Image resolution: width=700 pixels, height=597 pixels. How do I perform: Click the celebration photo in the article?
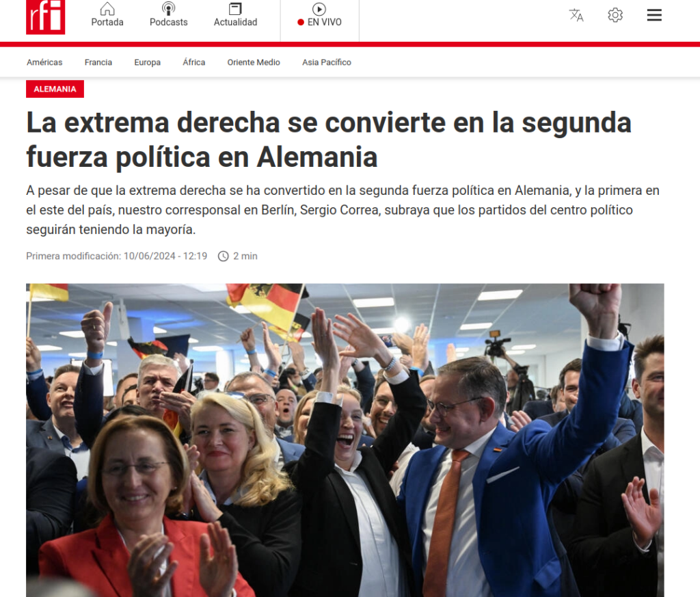tap(345, 440)
